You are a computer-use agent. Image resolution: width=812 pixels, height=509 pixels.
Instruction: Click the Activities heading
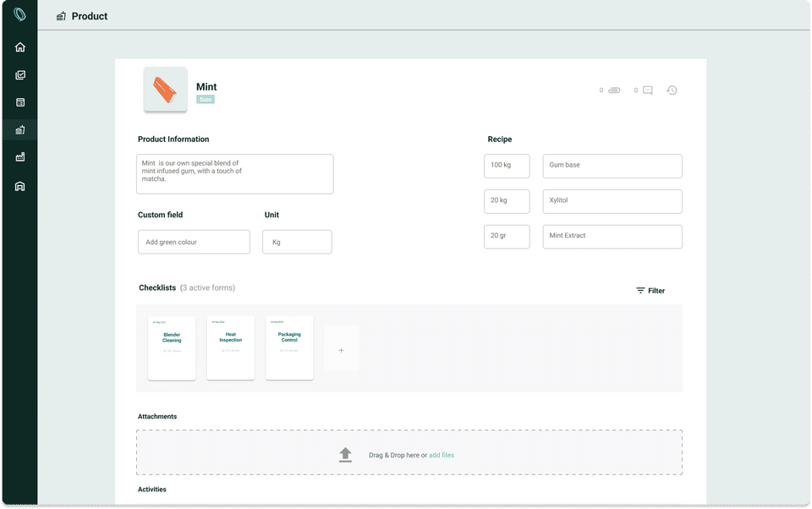152,490
